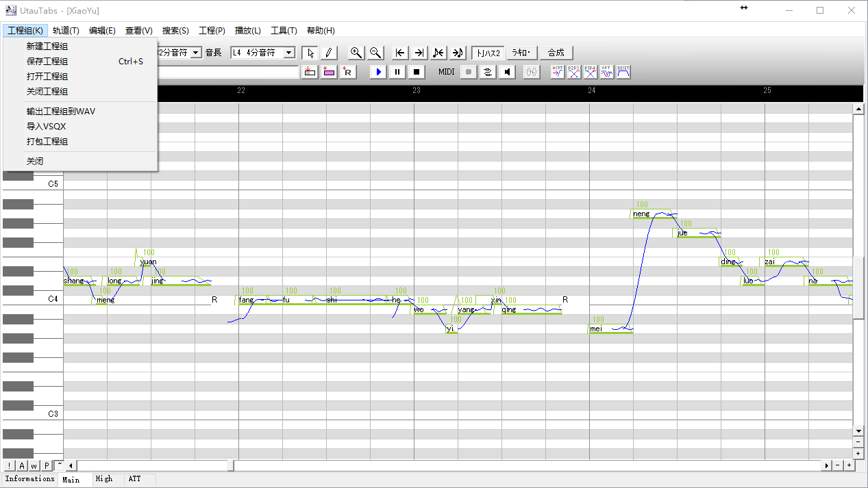
Task: Click the MIDI record circle icon
Action: point(469,72)
